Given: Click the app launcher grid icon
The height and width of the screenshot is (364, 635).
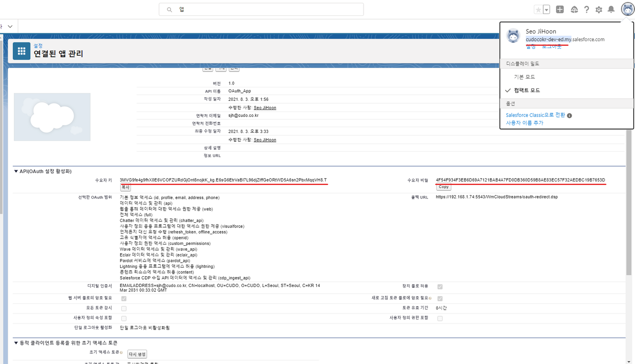Looking at the screenshot, I should click(21, 51).
